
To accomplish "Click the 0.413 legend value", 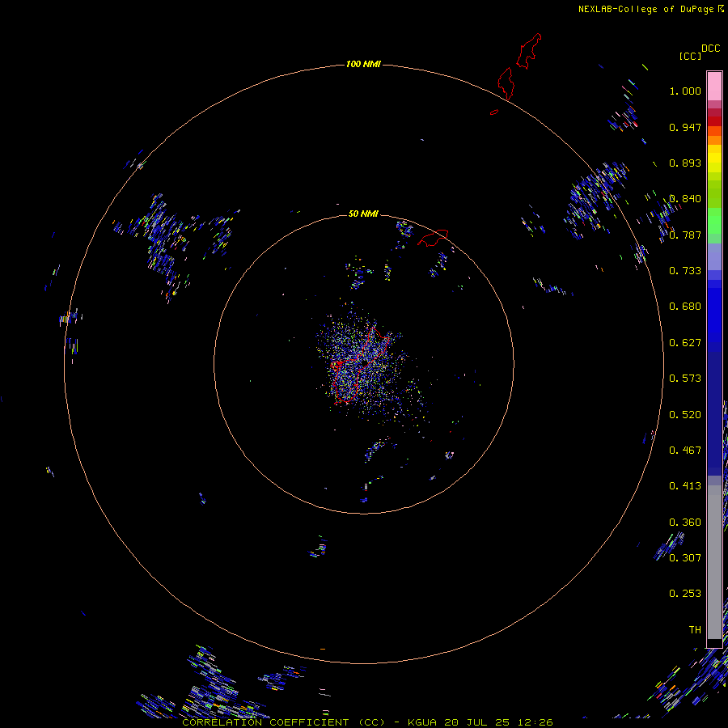I will [685, 486].
